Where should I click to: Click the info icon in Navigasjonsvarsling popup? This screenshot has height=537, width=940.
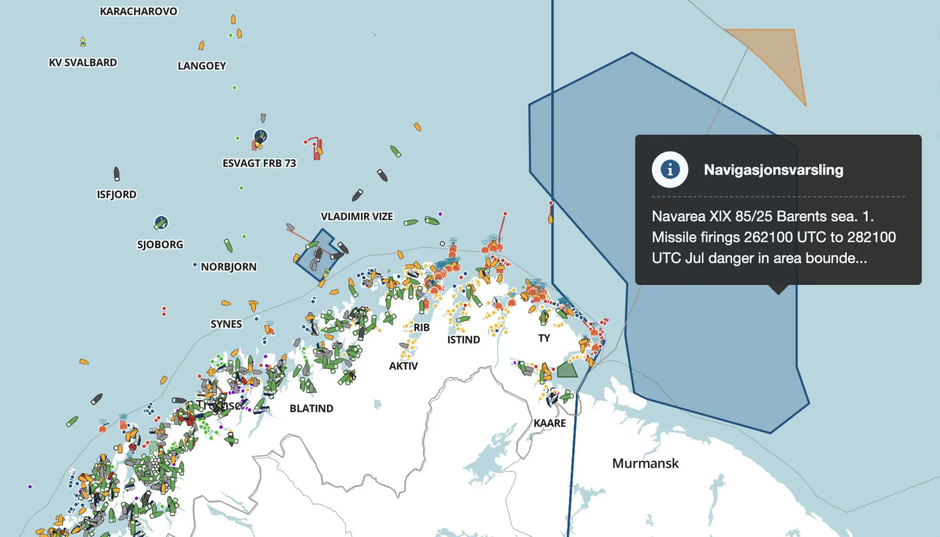(x=670, y=170)
